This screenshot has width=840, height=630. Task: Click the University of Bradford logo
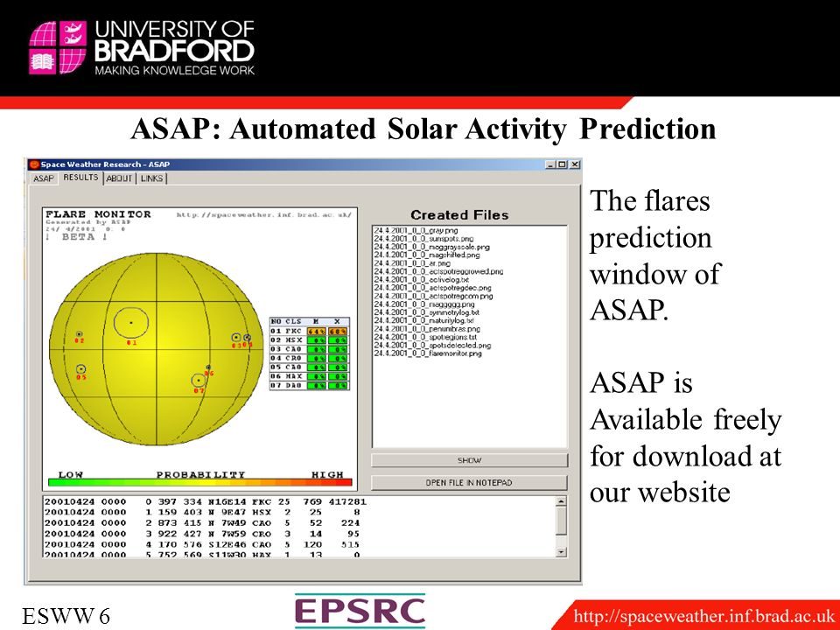pos(142,47)
